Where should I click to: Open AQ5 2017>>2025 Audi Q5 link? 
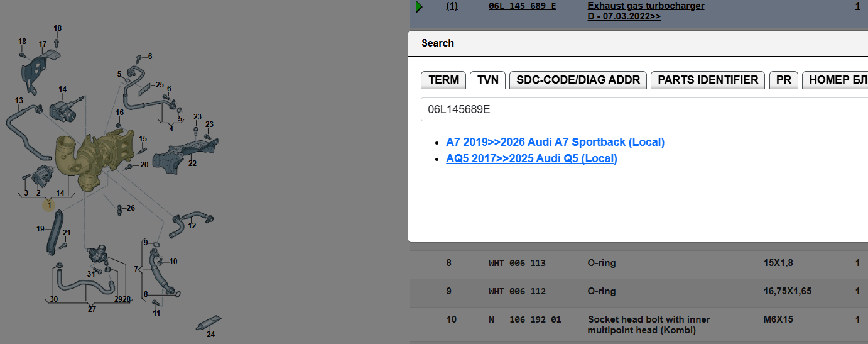pos(531,158)
